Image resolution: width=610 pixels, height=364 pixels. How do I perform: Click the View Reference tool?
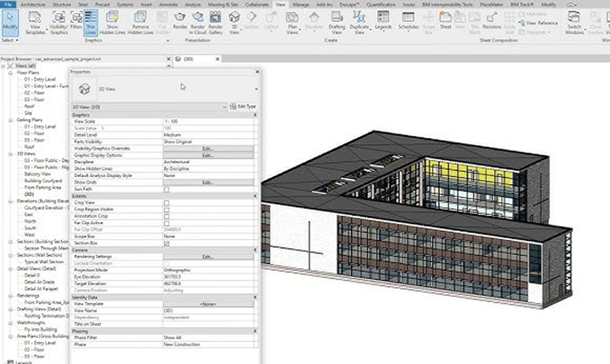coord(539,23)
